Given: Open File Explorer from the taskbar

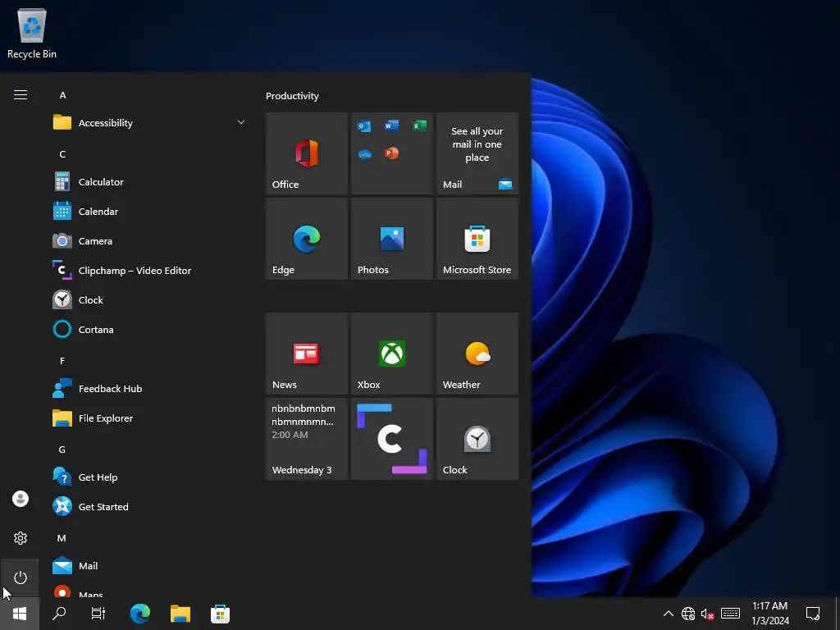Looking at the screenshot, I should (x=180, y=614).
